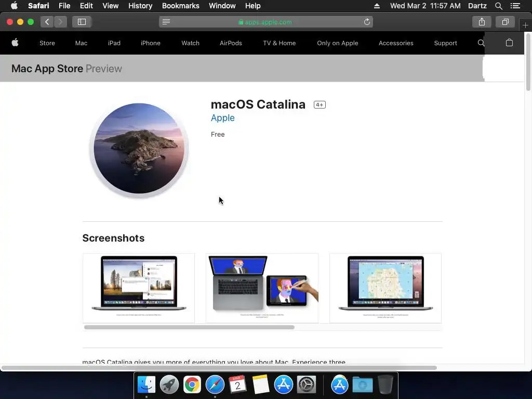Open the Trash in the Dock
Image resolution: width=532 pixels, height=399 pixels.
pos(385,384)
